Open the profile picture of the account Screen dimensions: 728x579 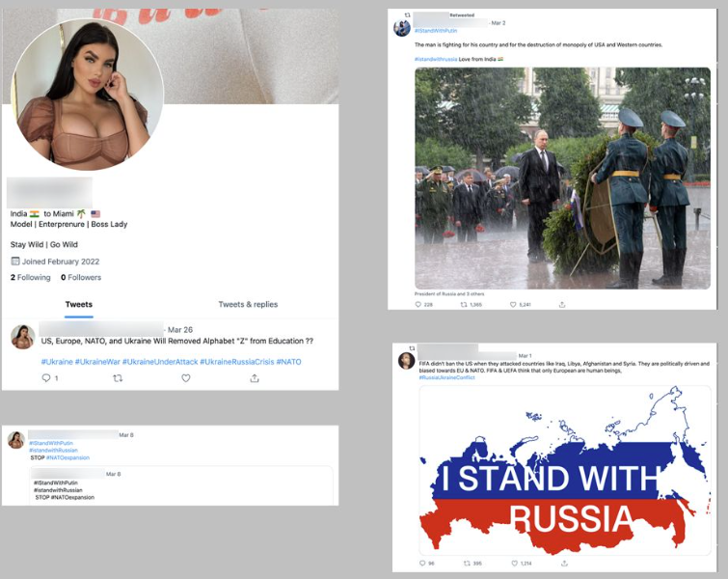pos(88,95)
